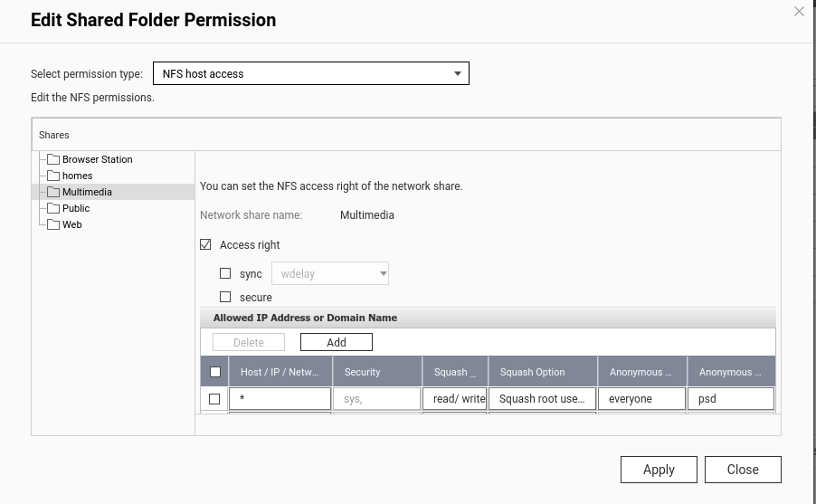
Task: Click the Apply button
Action: pyautogui.click(x=659, y=470)
